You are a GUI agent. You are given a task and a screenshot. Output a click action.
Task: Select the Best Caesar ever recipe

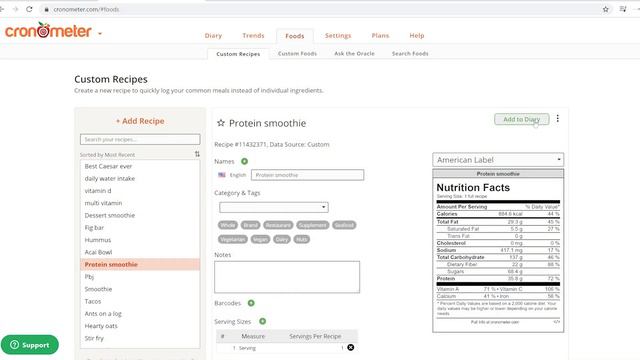140,166
